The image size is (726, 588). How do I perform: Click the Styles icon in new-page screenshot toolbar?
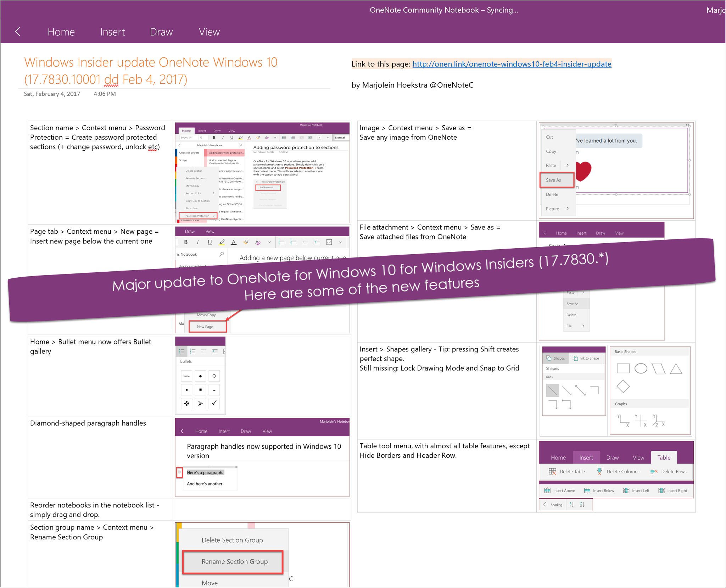click(258, 242)
